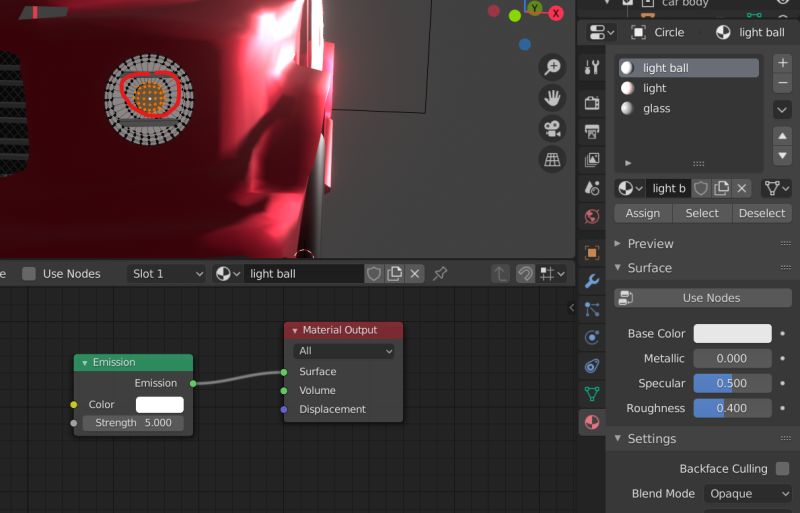Click the Select button

click(x=702, y=213)
